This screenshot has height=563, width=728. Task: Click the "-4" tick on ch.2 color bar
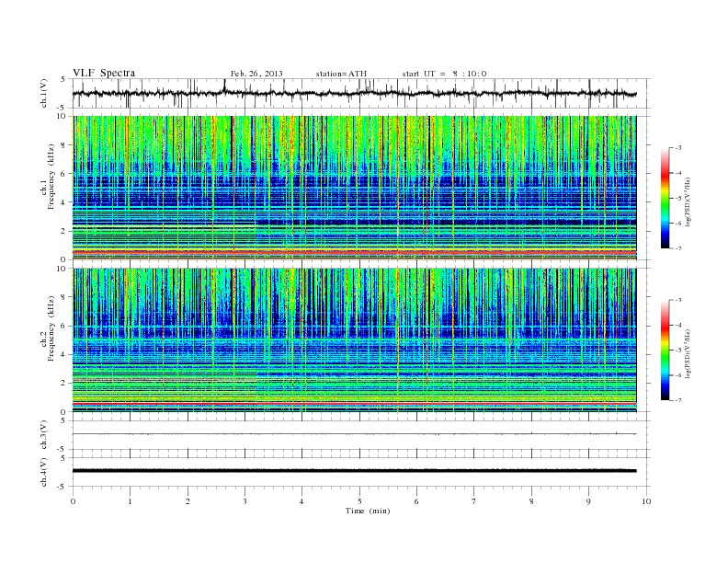coord(678,325)
